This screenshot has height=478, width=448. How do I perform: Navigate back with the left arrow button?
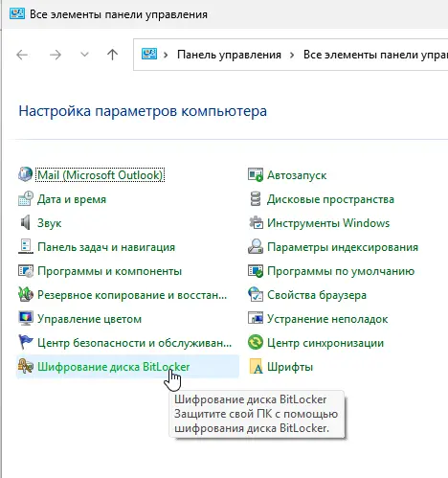pos(22,55)
